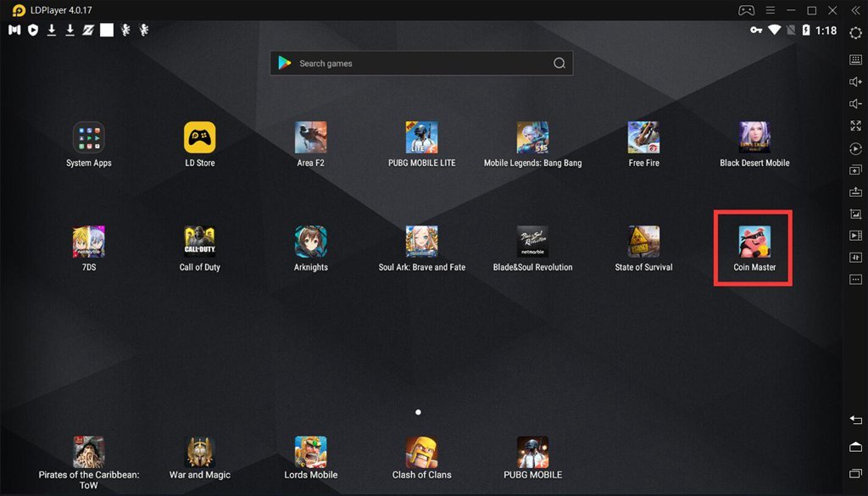
Task: Toggle fullscreen from sidebar
Action: tap(855, 125)
